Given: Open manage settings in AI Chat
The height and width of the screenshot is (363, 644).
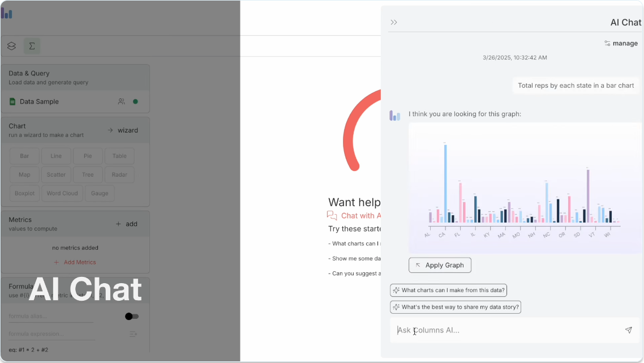Looking at the screenshot, I should tap(621, 43).
